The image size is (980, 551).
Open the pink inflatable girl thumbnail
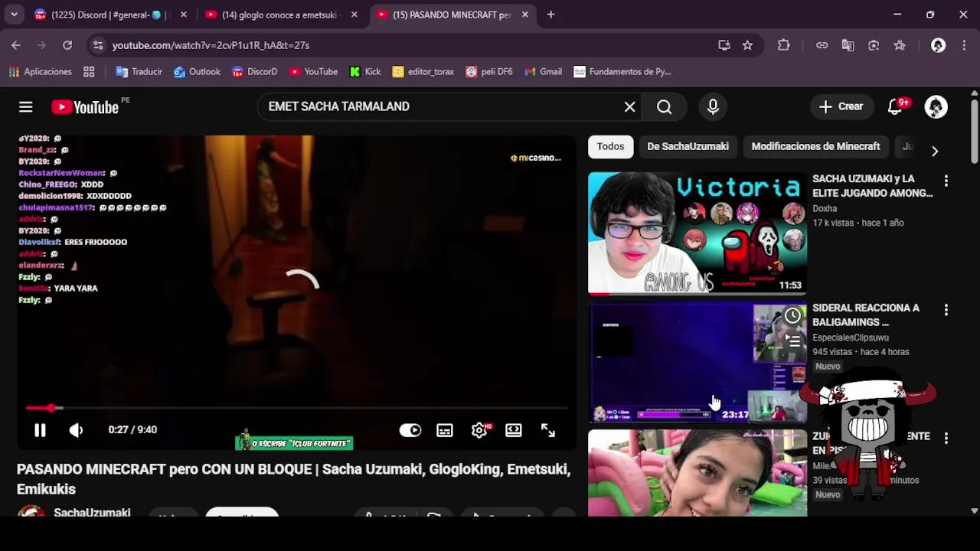point(697,472)
